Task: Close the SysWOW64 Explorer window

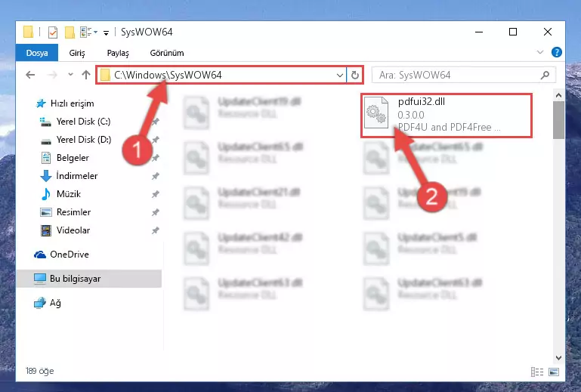Action: (547, 32)
